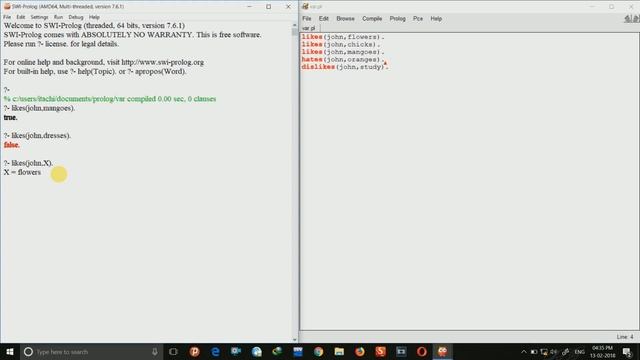The image size is (640, 360).
Task: Click the 'hates(john,oranges).' line in the editor
Action: tap(343, 60)
